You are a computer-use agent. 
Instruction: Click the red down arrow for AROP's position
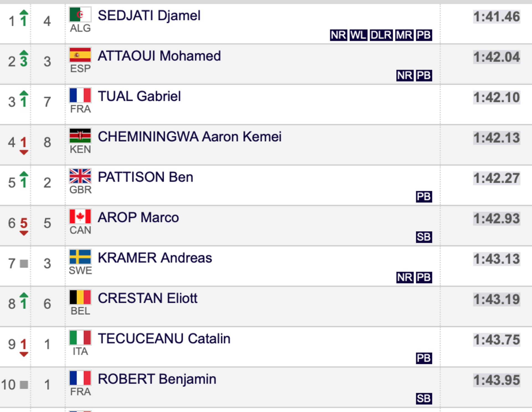point(24,234)
